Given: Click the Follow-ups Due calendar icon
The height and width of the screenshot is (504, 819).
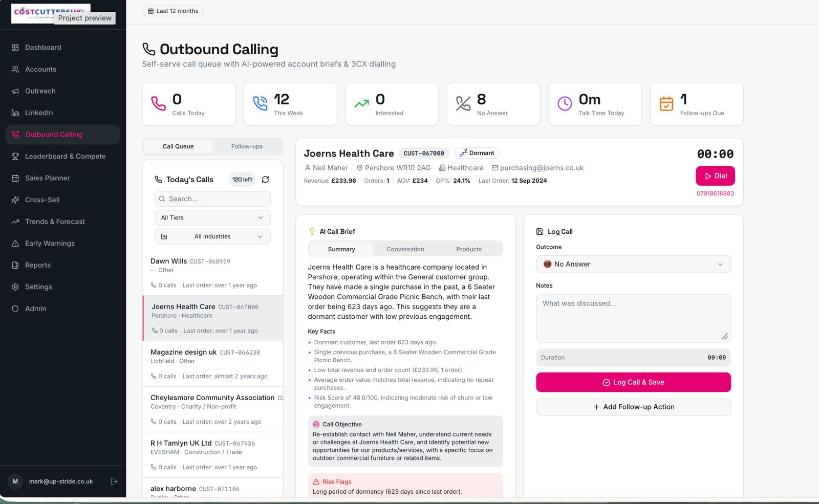Looking at the screenshot, I should coord(666,104).
